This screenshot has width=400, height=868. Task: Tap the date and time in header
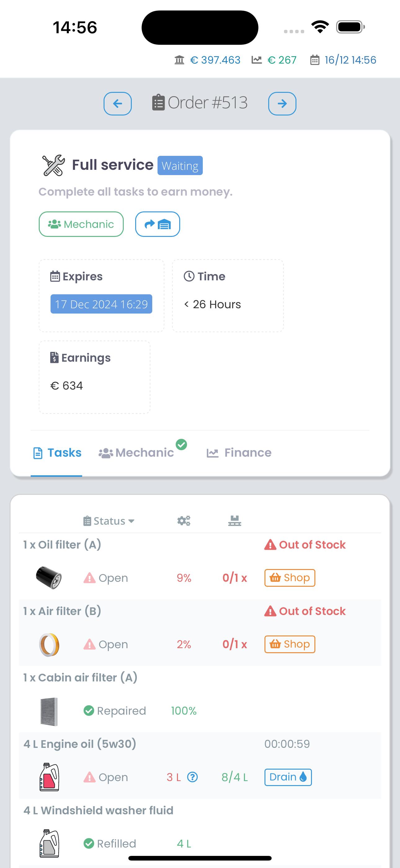pyautogui.click(x=343, y=60)
